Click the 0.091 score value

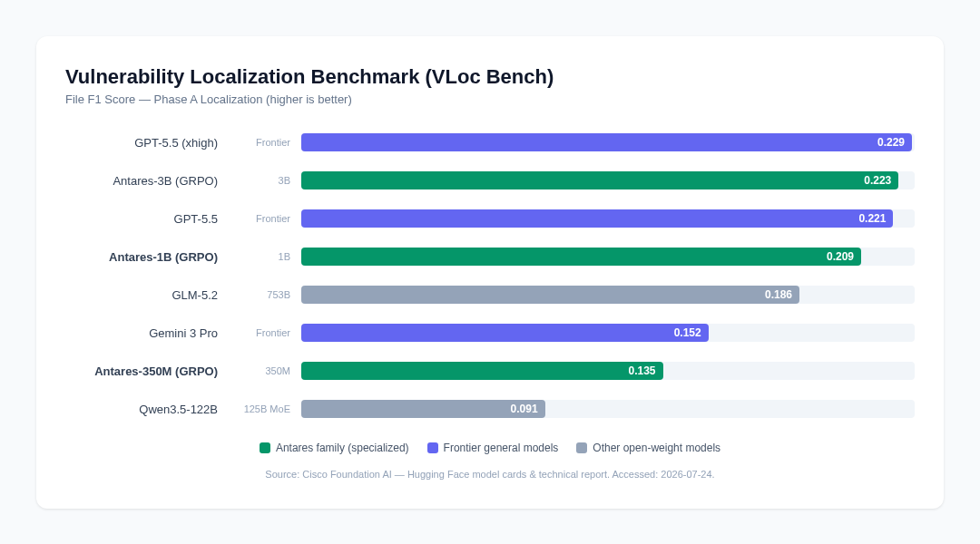tap(524, 409)
